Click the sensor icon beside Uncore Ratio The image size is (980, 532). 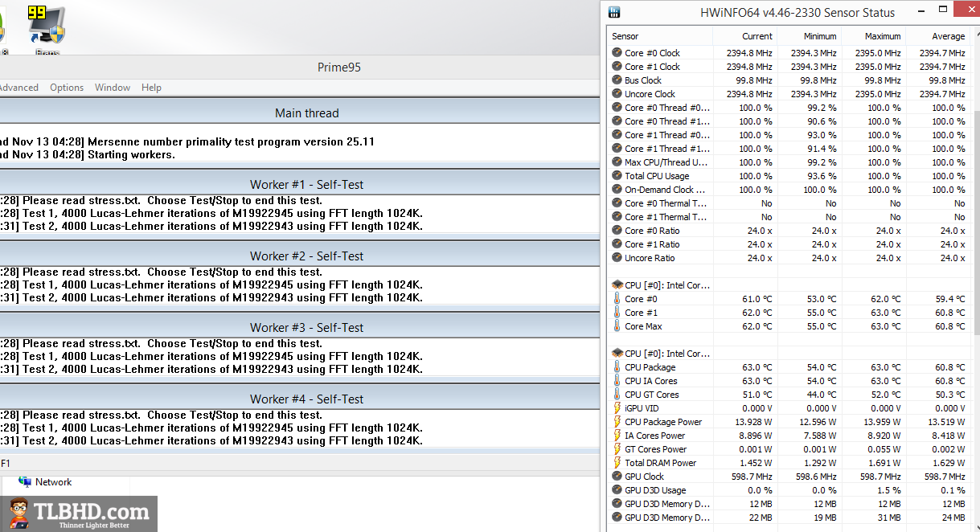[x=617, y=258]
